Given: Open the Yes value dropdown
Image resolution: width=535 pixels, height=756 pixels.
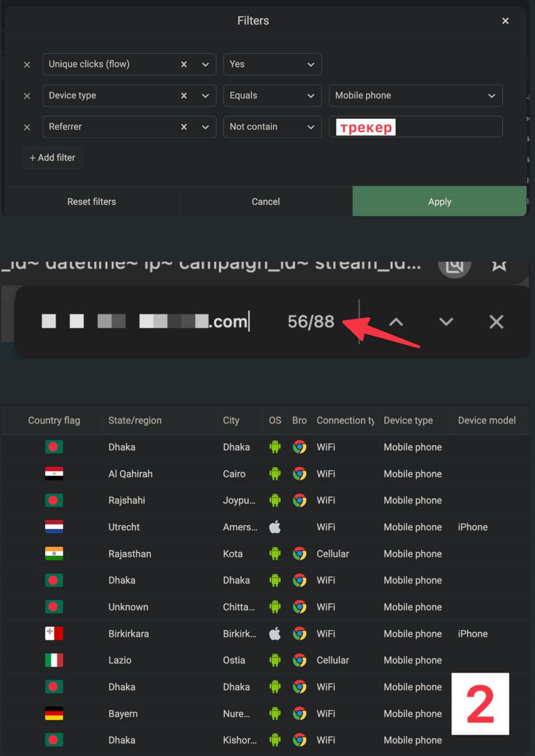Looking at the screenshot, I should pos(272,64).
